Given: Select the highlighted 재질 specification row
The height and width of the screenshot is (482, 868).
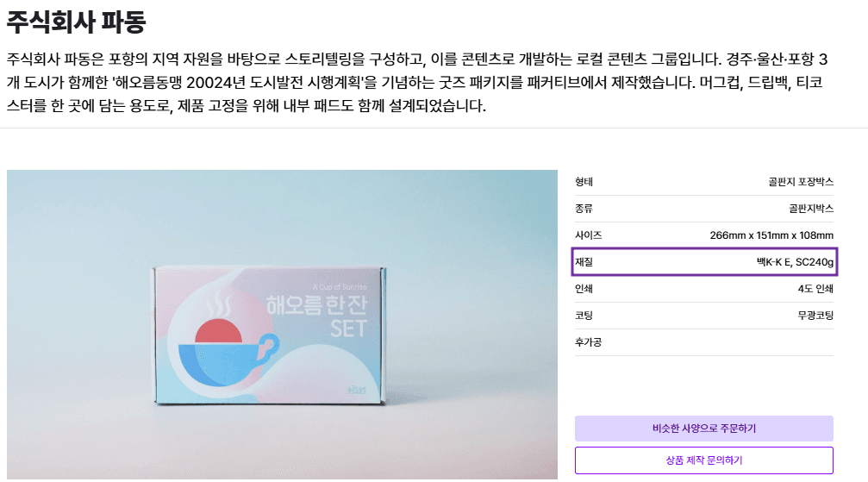Looking at the screenshot, I should pyautogui.click(x=704, y=261).
